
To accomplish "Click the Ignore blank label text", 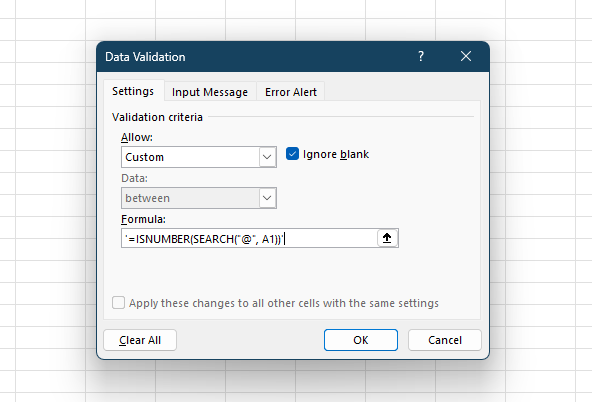I will point(336,154).
